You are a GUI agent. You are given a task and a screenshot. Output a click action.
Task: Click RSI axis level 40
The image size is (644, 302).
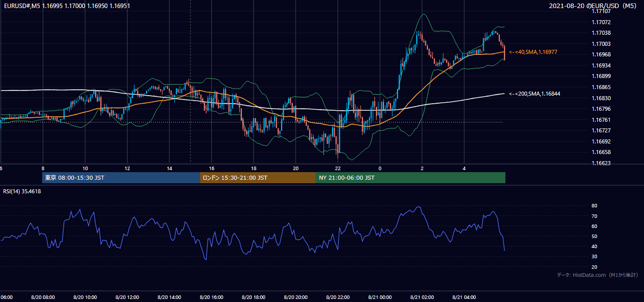point(595,247)
